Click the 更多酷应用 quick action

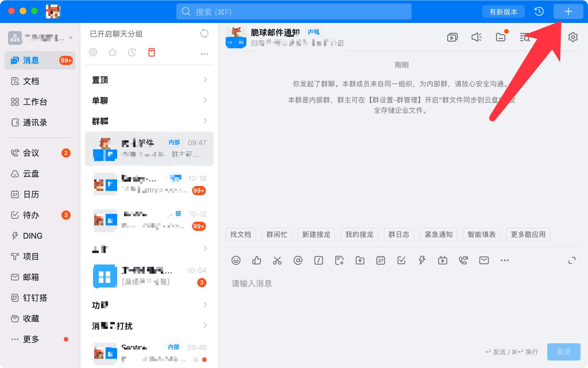coord(528,235)
